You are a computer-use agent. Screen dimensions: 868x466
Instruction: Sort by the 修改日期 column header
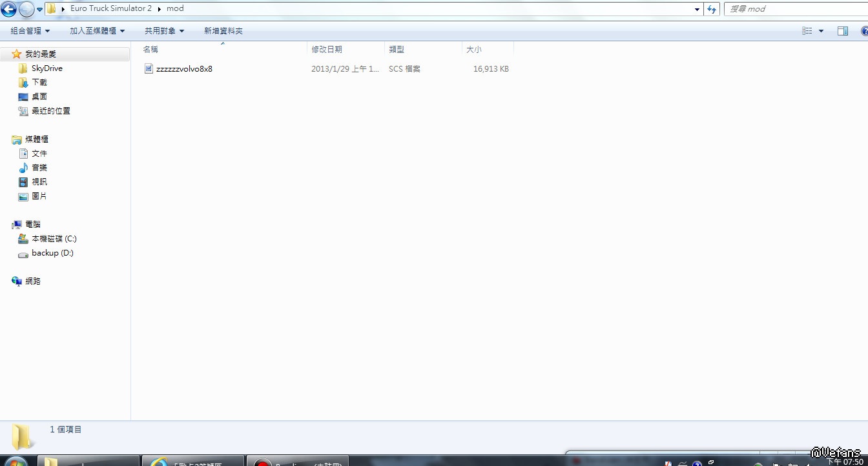327,50
